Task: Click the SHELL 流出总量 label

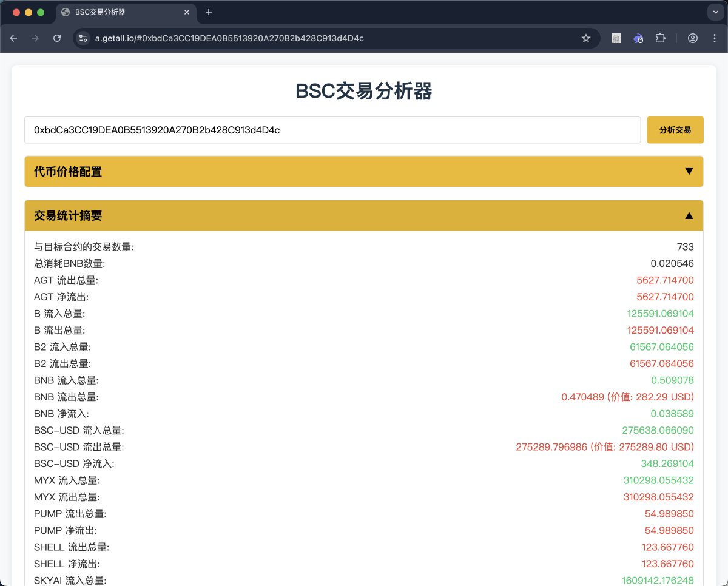Action: pos(72,547)
